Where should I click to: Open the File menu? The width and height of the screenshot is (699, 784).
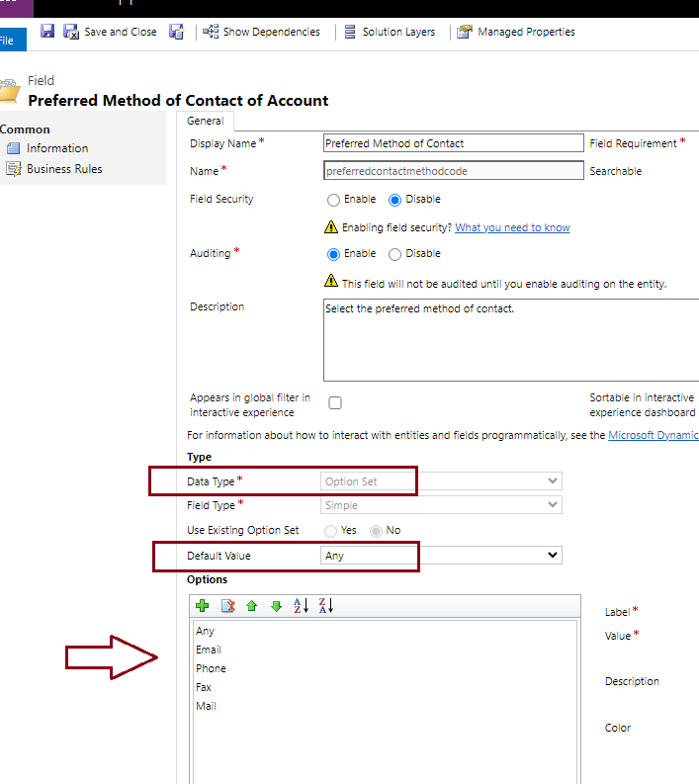[11, 40]
